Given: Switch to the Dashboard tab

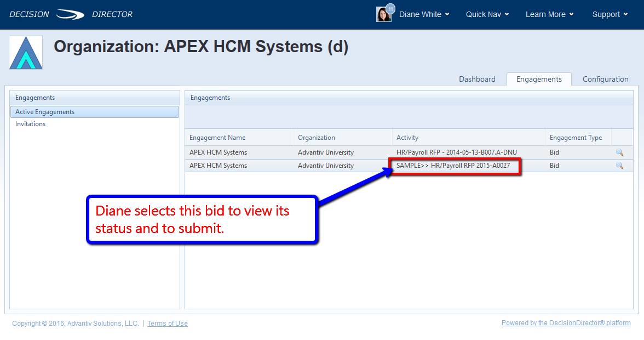Looking at the screenshot, I should [x=478, y=80].
